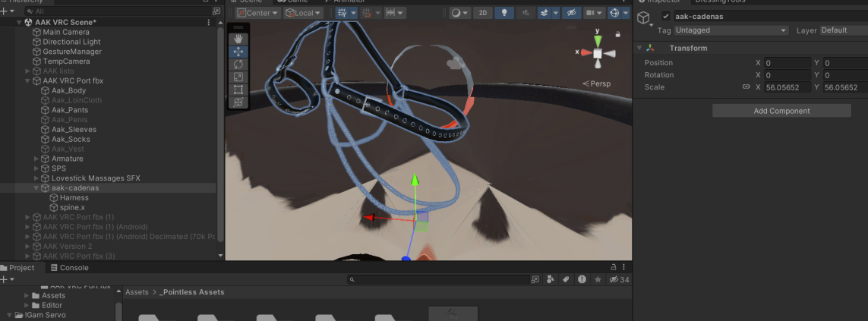Click the Project panel search field

tap(438, 280)
